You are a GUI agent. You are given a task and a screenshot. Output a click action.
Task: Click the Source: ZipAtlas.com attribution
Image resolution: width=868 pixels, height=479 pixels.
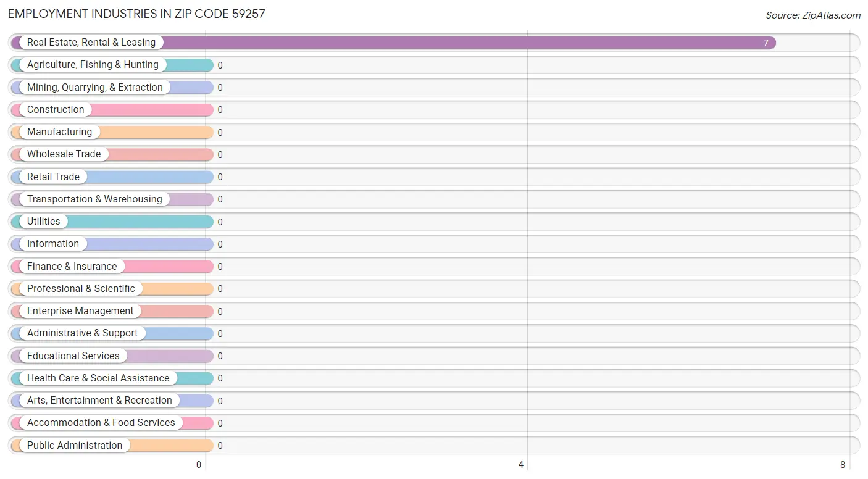coord(813,15)
